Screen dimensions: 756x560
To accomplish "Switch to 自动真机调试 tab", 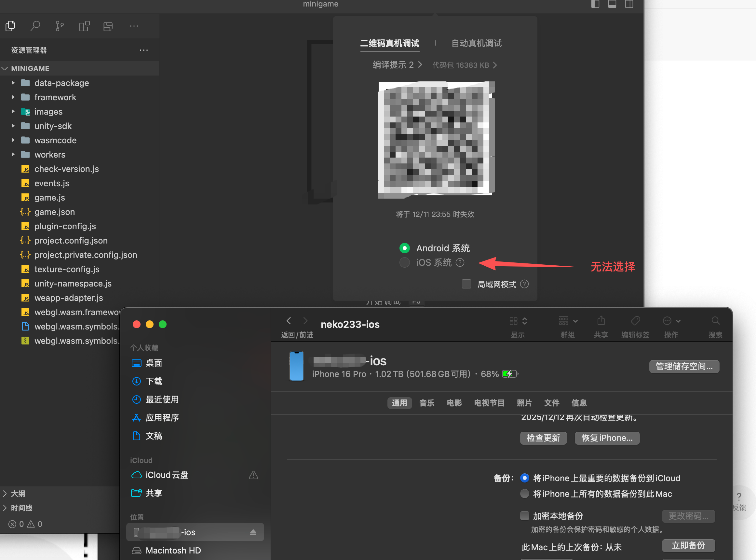I will click(x=476, y=43).
